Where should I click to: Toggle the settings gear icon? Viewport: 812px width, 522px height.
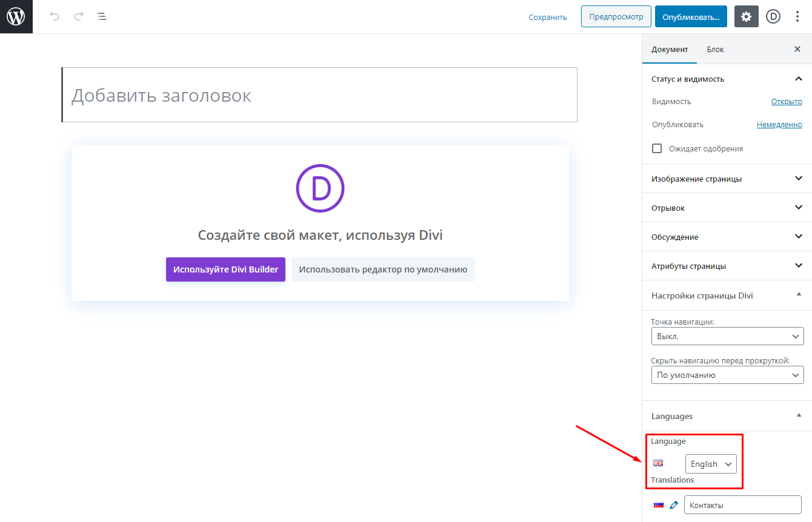(x=746, y=17)
